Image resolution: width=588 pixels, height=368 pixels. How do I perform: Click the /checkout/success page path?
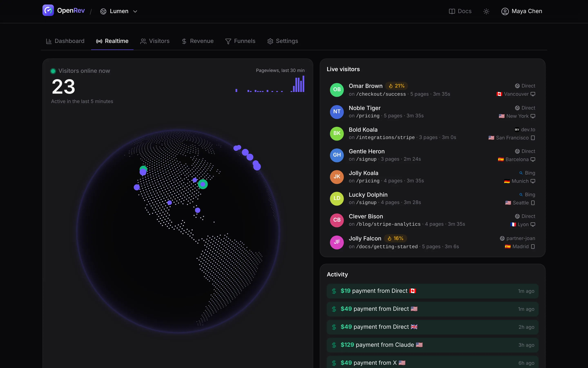pyautogui.click(x=381, y=94)
